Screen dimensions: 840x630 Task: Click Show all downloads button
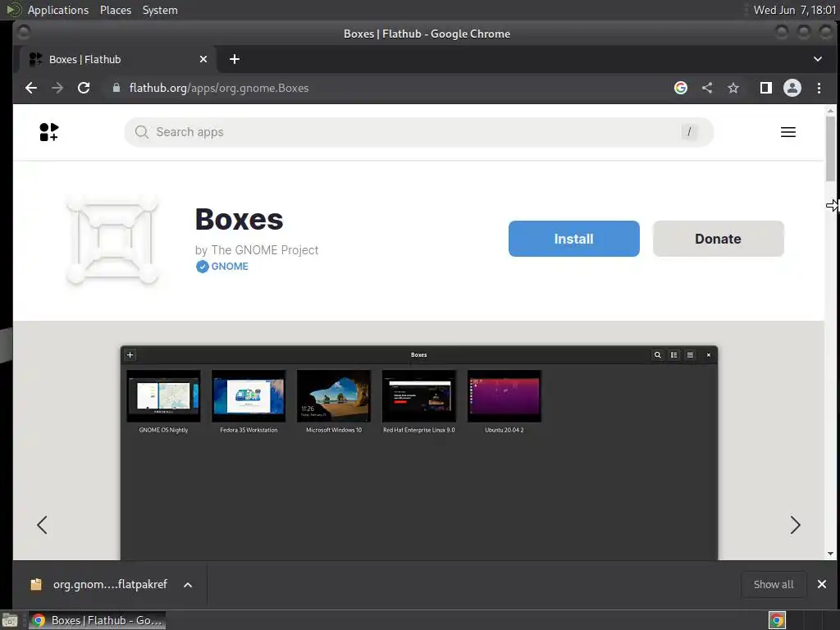click(774, 584)
